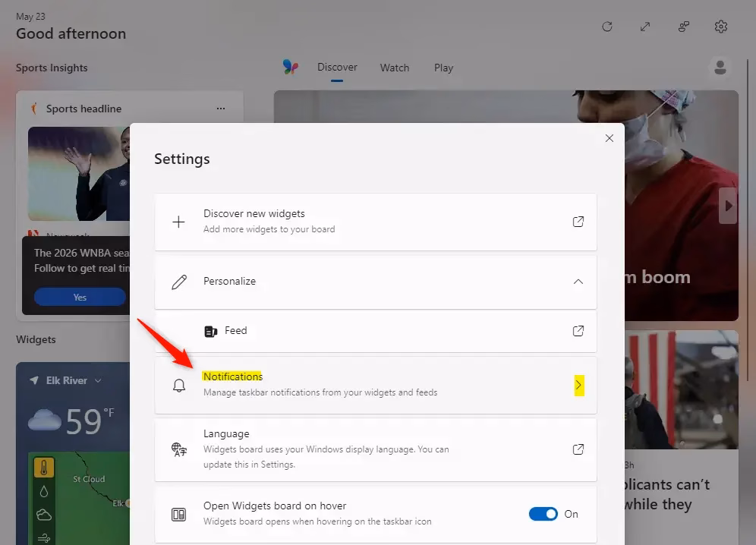Go to next story with the arrow
This screenshot has width=756, height=545.
728,206
